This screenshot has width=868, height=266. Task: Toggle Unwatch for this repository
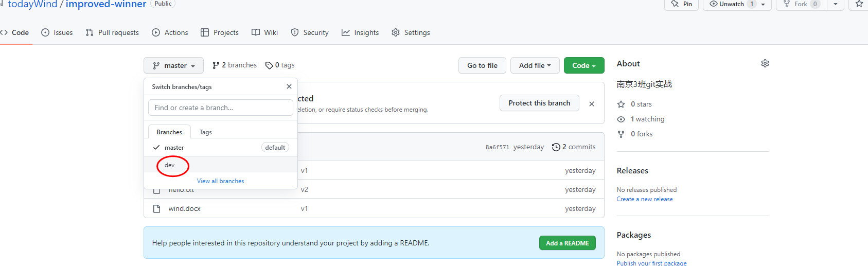coord(732,4)
